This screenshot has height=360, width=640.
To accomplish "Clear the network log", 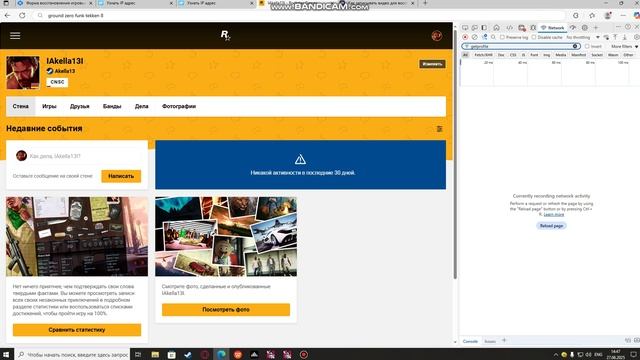I will tap(474, 37).
